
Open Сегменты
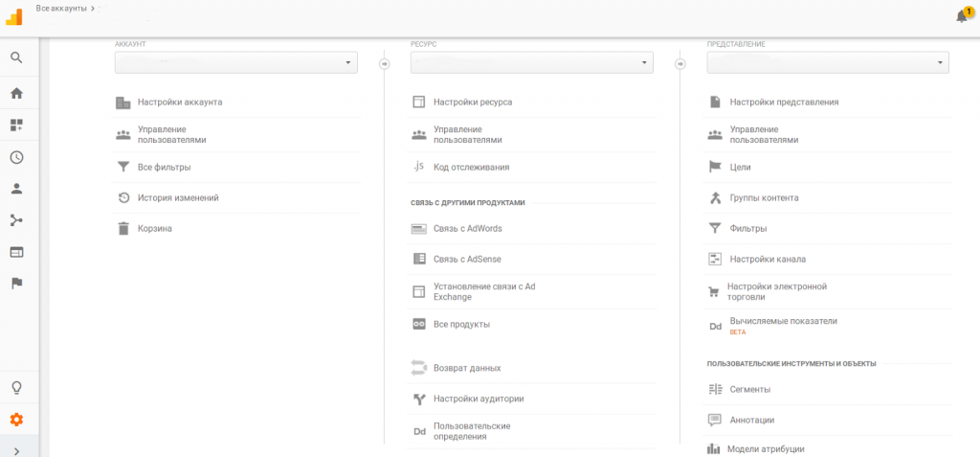[750, 389]
